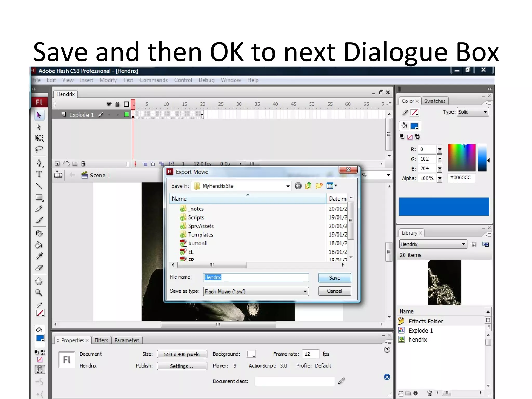532x399 pixels.
Task: Open Views menu dropdown in Export dialog
Action: 332,186
